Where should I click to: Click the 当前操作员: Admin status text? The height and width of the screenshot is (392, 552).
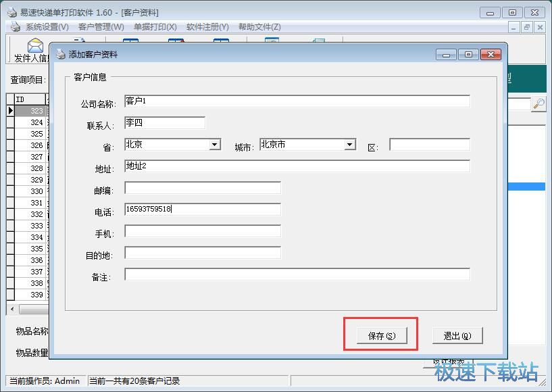click(x=45, y=381)
